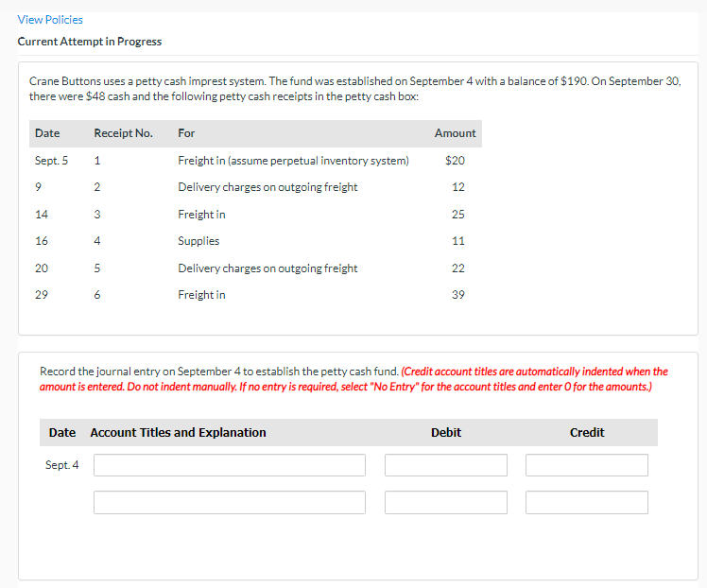Click the 'Freight in (assume perpetual inventory system)' entry
Image resolution: width=707 pixels, height=588 pixels.
[x=293, y=161]
